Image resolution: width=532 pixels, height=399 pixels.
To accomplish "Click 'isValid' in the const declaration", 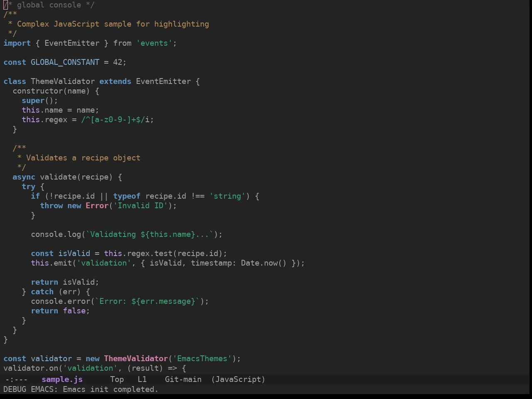I will 74,254.
